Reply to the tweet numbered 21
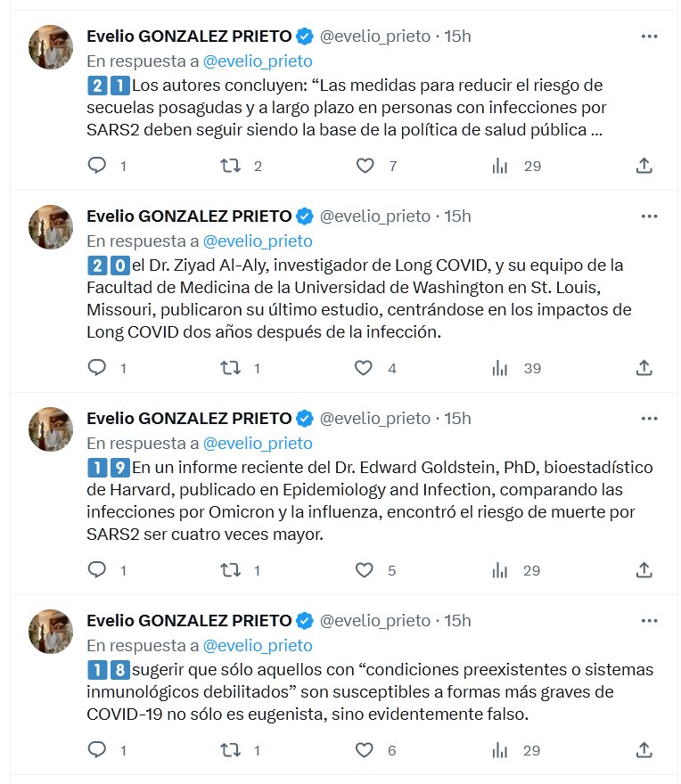Viewport: 681px width, 784px height. point(98,166)
